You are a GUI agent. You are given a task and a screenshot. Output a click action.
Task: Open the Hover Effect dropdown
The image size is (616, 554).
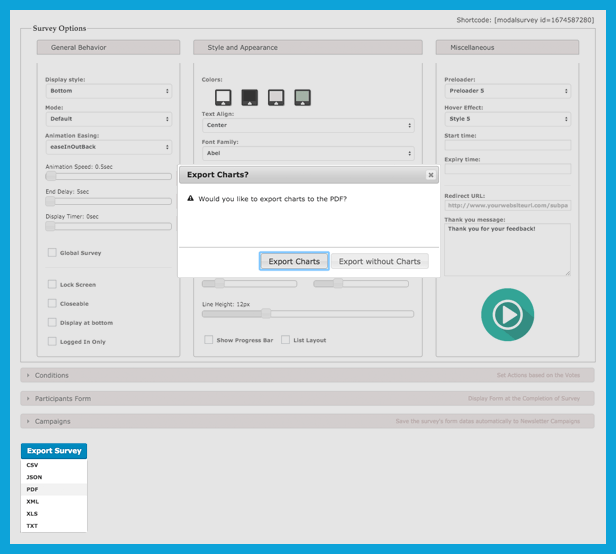click(x=508, y=119)
